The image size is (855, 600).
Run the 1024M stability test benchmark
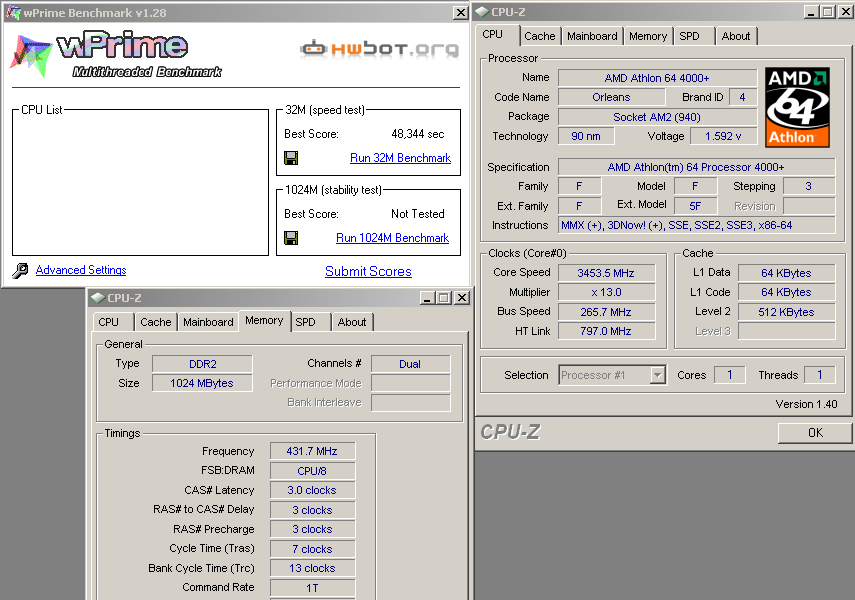click(393, 238)
